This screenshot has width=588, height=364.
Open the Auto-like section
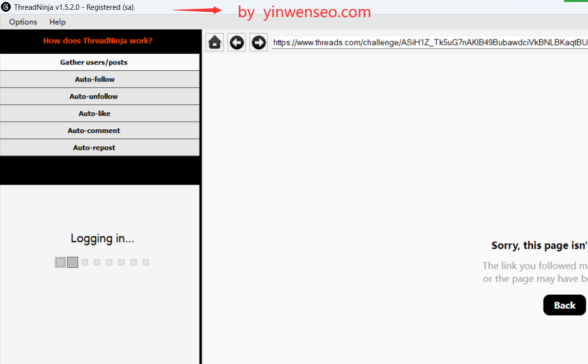point(100,113)
